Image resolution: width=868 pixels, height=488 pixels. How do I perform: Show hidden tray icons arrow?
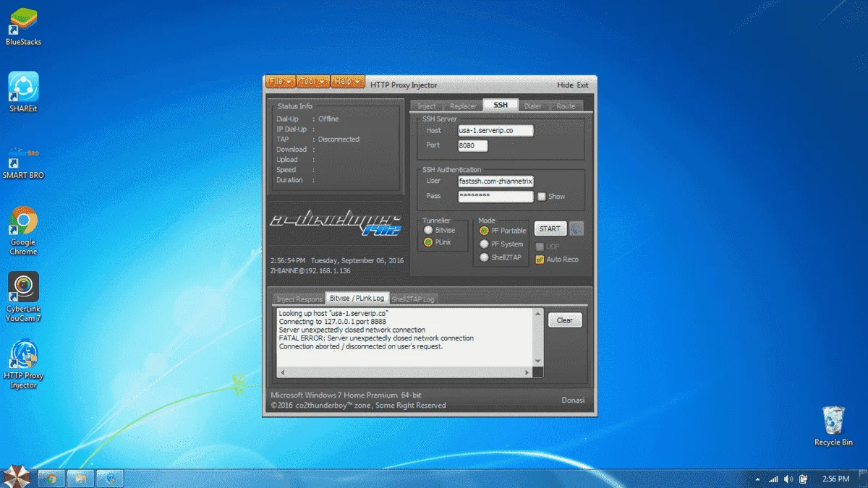click(757, 479)
